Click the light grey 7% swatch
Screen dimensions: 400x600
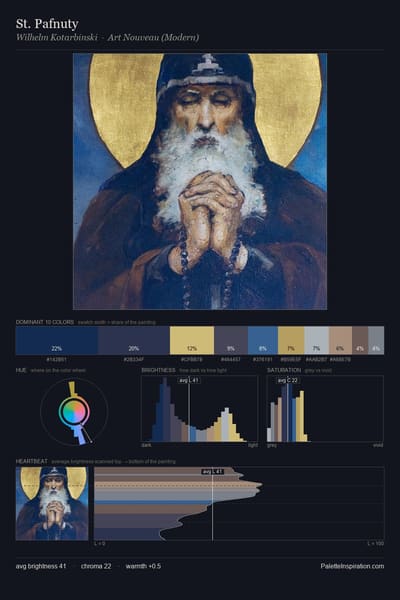(316, 340)
